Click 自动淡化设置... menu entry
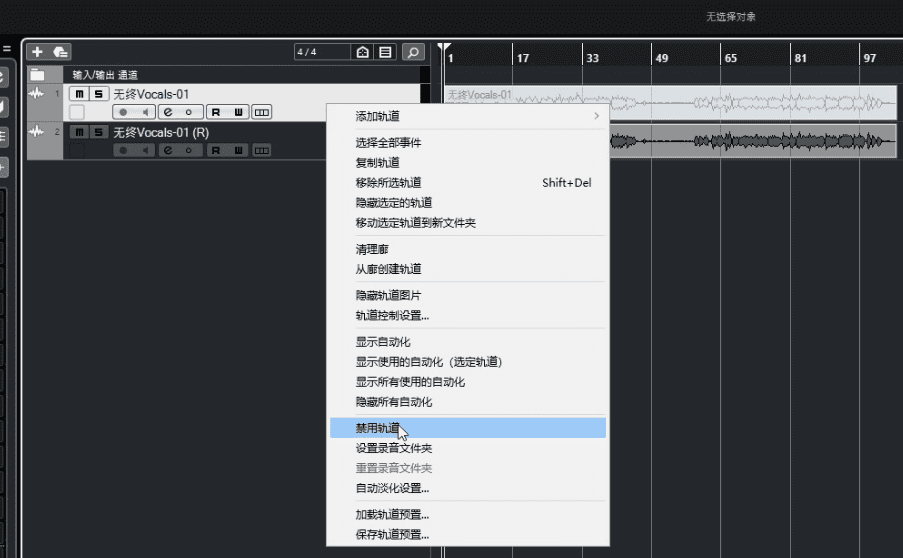Viewport: 903px width, 558px height. pos(392,488)
